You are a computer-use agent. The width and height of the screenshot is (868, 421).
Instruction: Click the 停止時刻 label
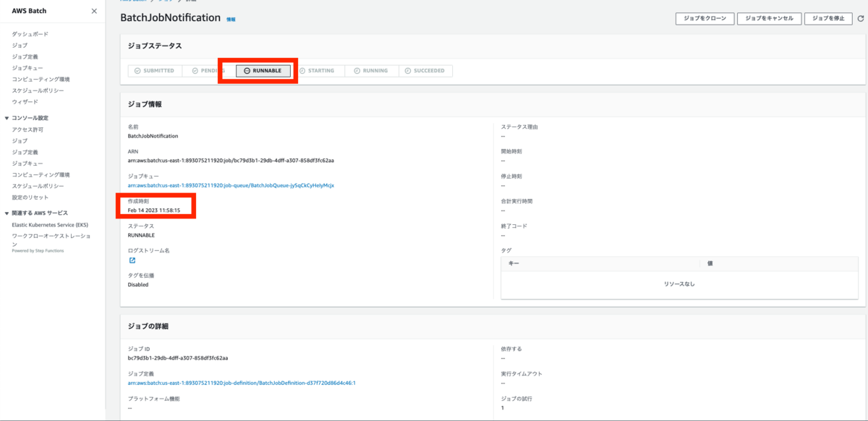pos(511,176)
